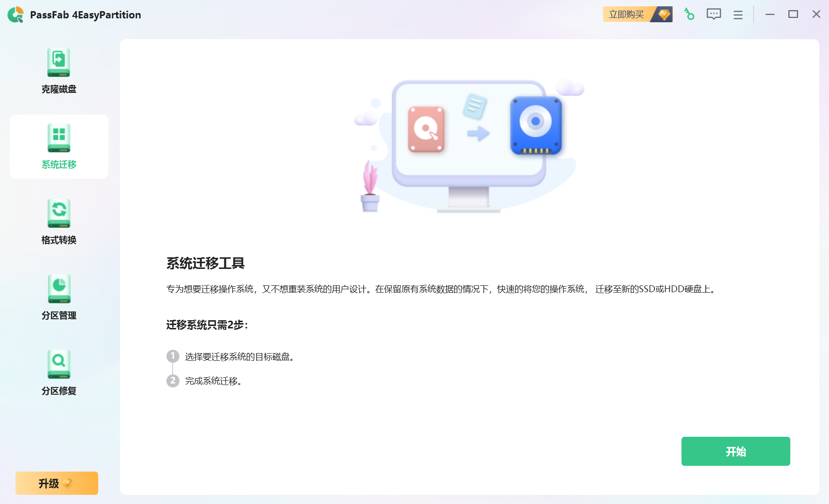Click the 开始 start button
The height and width of the screenshot is (504, 829).
click(736, 451)
